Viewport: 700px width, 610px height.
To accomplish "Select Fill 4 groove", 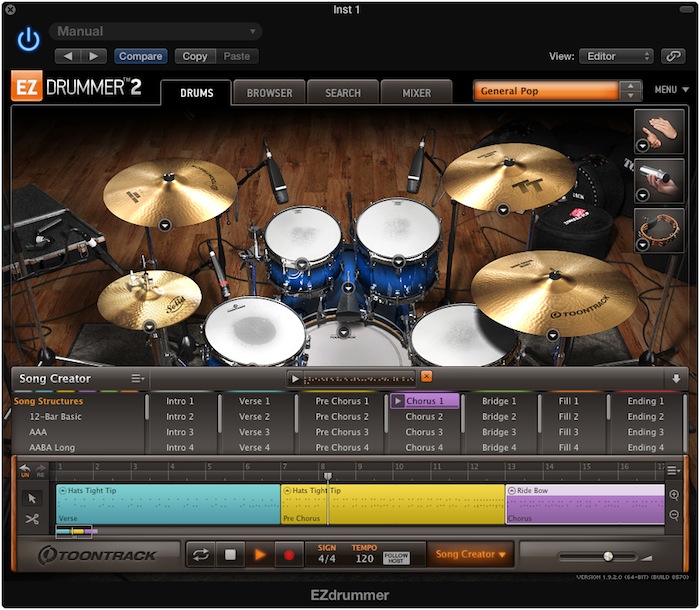I will click(568, 447).
